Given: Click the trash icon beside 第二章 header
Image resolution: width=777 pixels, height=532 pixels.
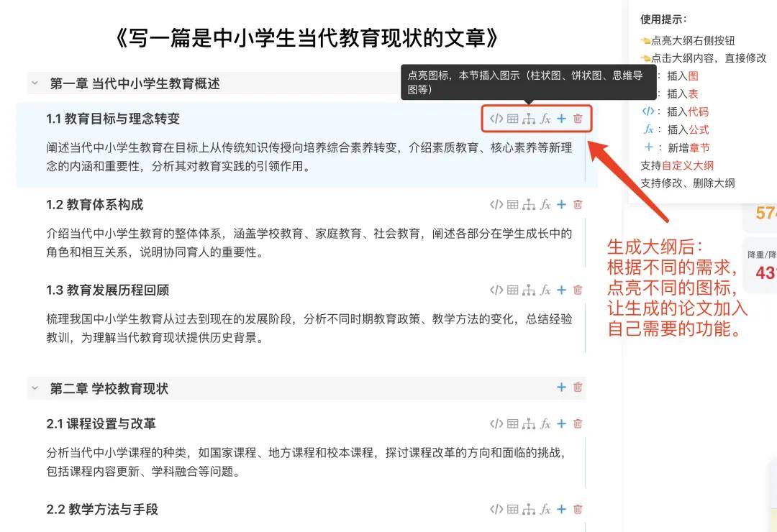Looking at the screenshot, I should pos(577,387).
